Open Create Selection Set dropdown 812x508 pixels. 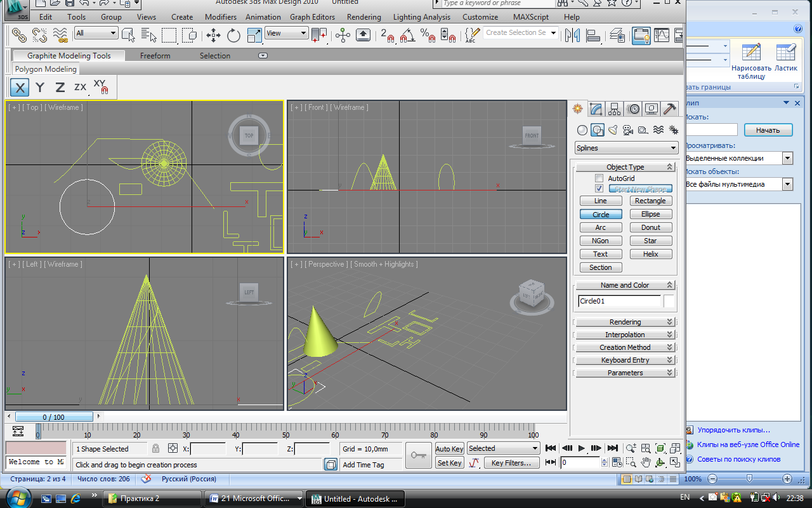[521, 33]
